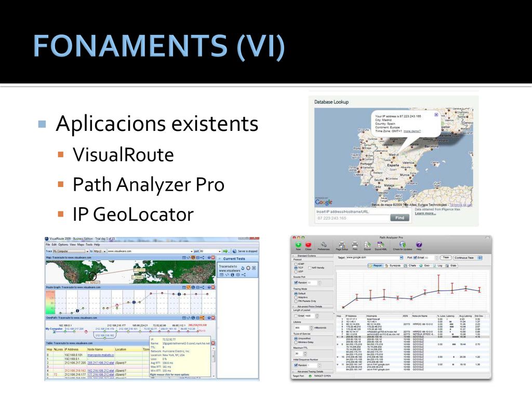Image resolution: width=532 pixels, height=399 pixels.
Task: Open Page Setup in Path Analyzer Pro toolbar
Action: 342,245
